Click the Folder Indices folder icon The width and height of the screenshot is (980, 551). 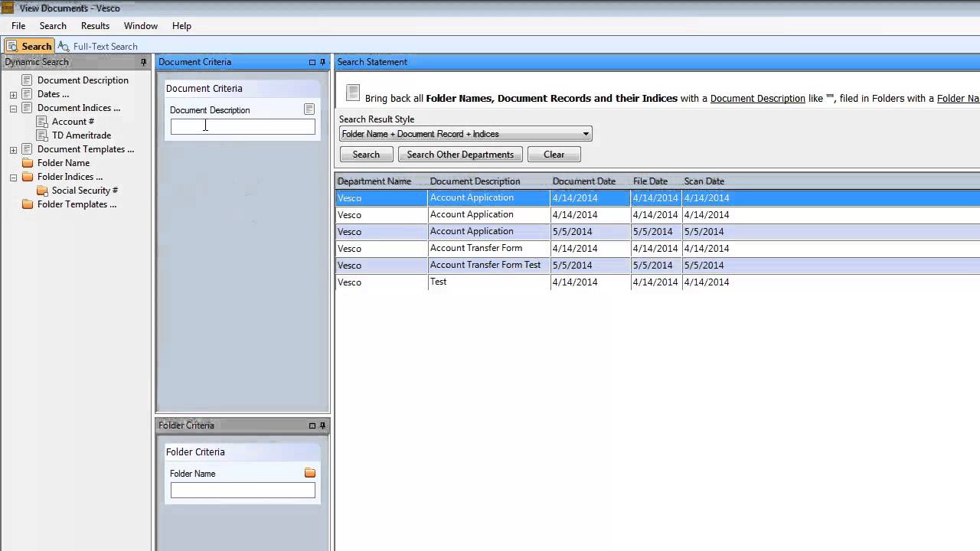pyautogui.click(x=28, y=177)
